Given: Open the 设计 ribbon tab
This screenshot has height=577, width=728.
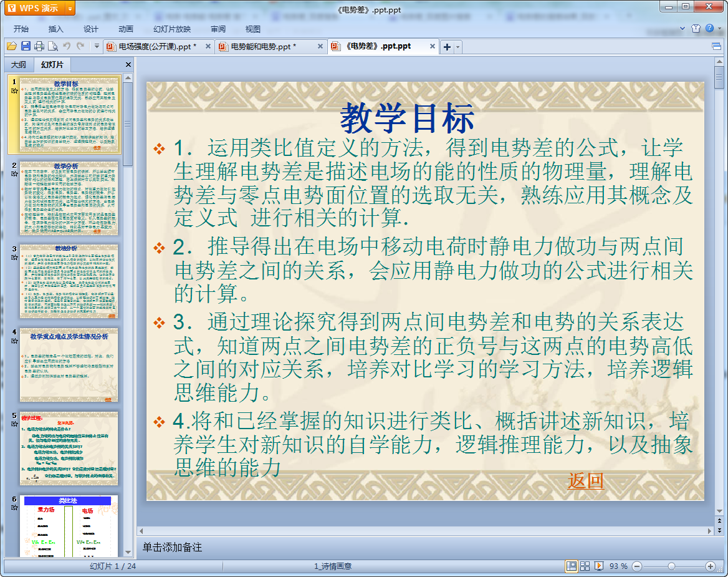Looking at the screenshot, I should coord(90,29).
